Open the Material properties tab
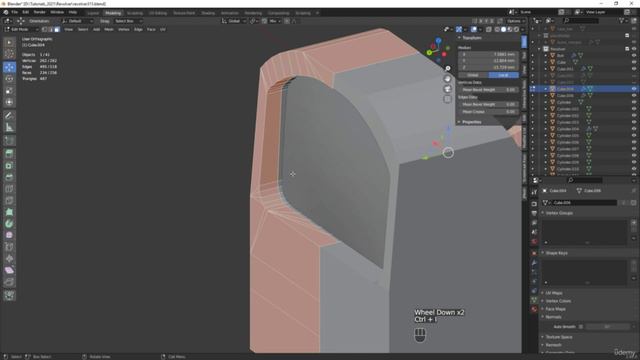The image size is (640, 360). click(x=534, y=309)
